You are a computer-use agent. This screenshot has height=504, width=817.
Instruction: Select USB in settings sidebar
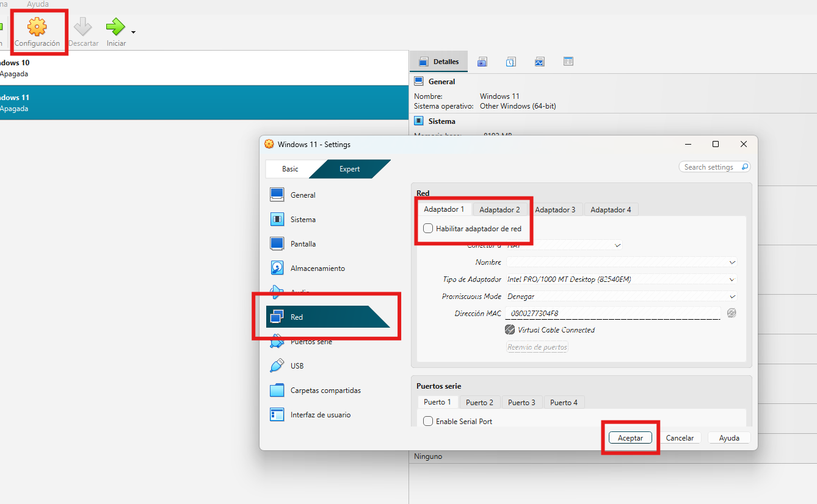pos(297,366)
